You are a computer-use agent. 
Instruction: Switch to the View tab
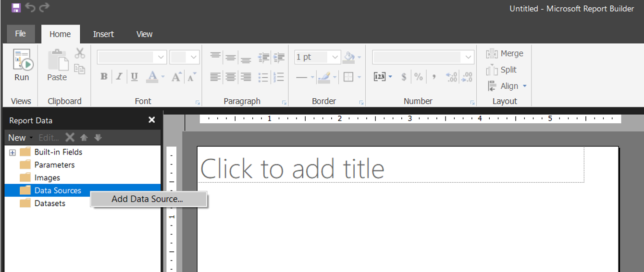click(144, 34)
